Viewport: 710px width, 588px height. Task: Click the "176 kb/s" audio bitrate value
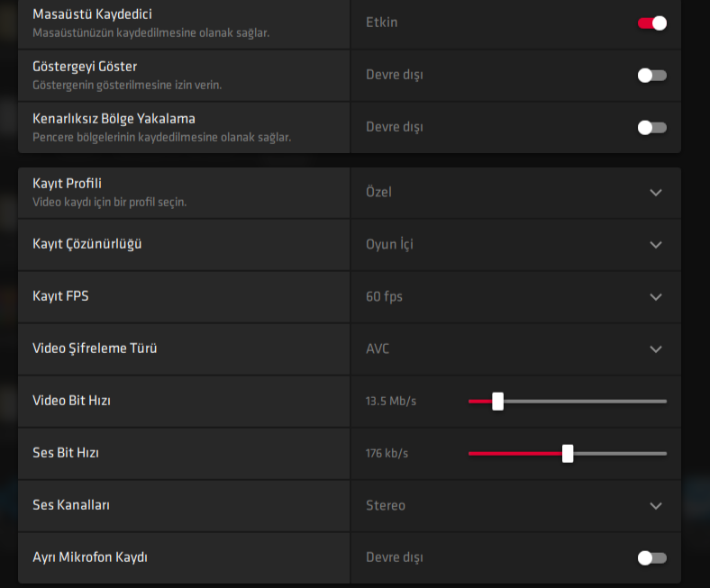(x=387, y=454)
